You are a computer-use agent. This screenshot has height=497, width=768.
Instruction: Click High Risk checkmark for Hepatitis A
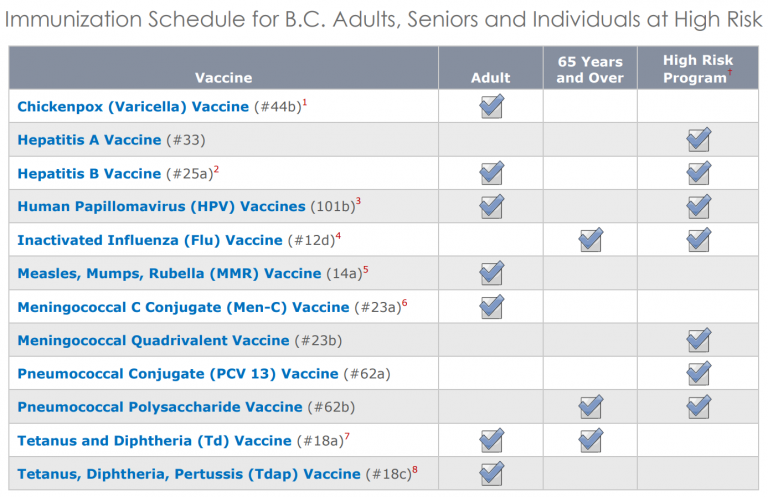(x=698, y=140)
